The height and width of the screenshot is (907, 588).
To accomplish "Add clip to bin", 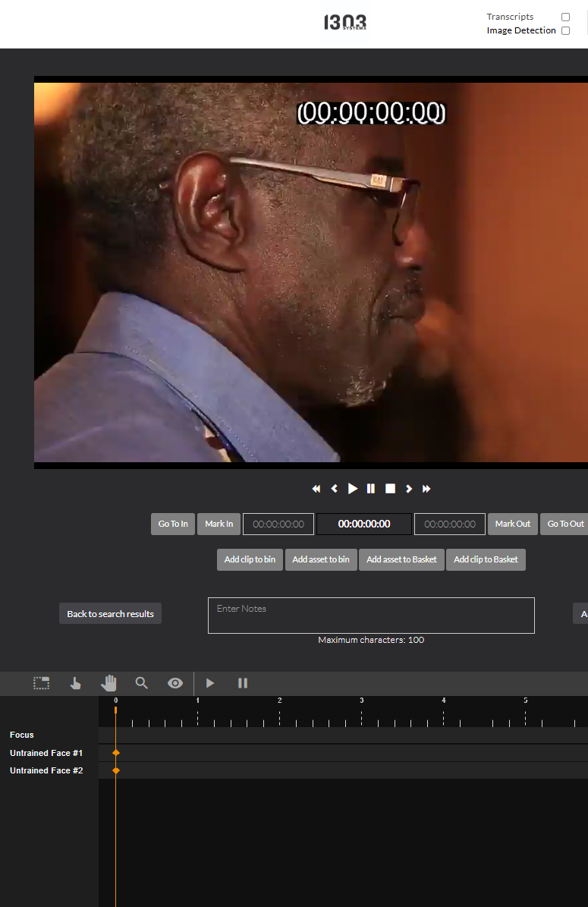I will coord(250,559).
